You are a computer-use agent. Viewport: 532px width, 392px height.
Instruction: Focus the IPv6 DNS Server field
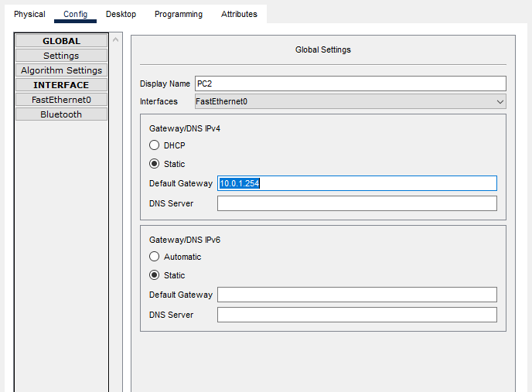[x=356, y=315]
